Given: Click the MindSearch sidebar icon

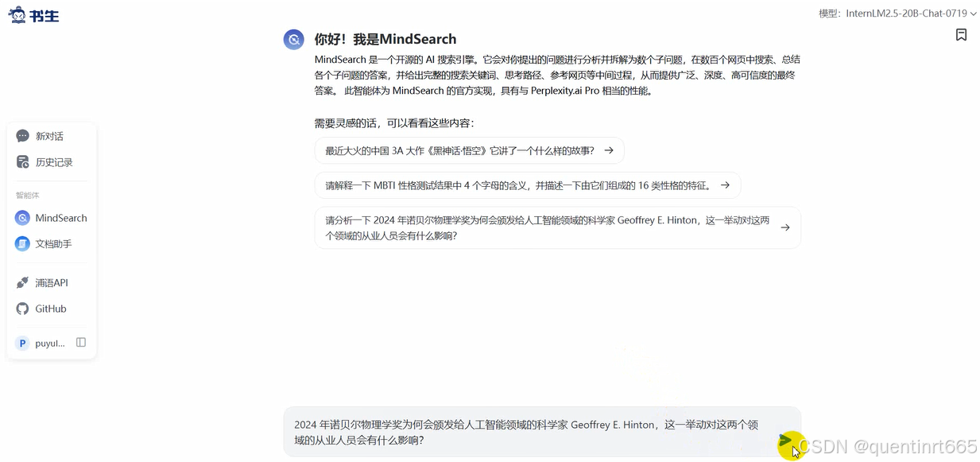Looking at the screenshot, I should click(x=22, y=218).
